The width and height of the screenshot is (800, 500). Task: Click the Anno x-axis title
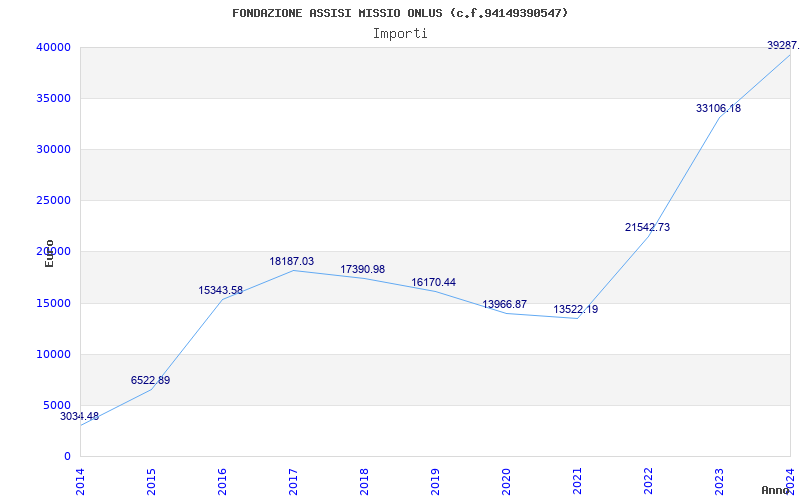775,490
